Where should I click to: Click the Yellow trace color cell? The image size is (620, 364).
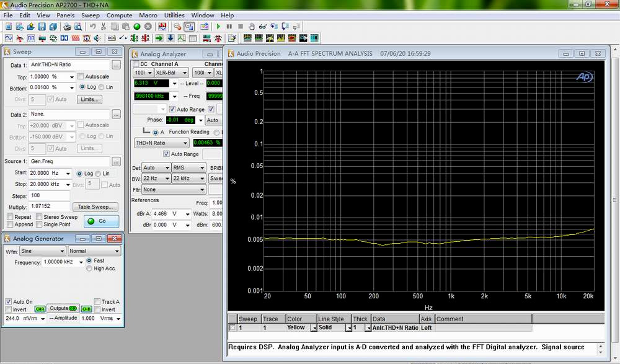(298, 328)
